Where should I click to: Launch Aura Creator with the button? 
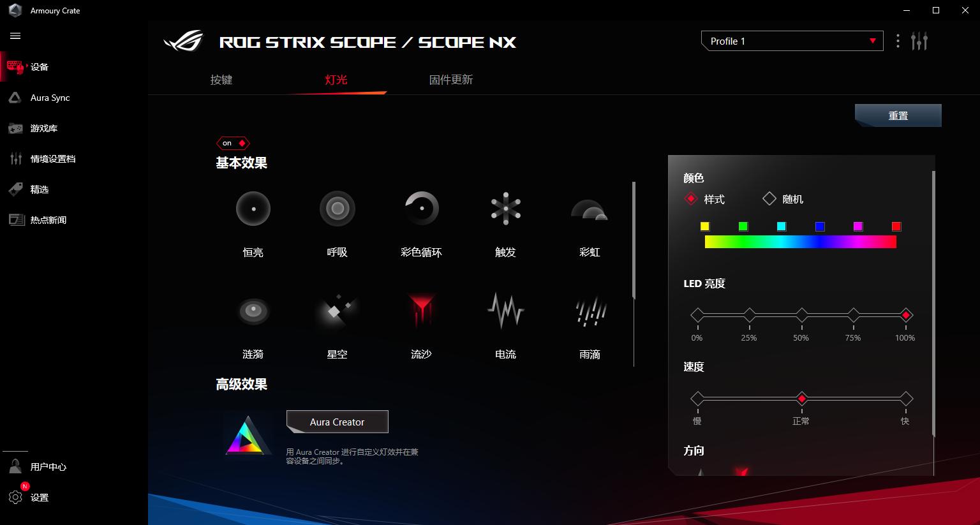coord(338,422)
